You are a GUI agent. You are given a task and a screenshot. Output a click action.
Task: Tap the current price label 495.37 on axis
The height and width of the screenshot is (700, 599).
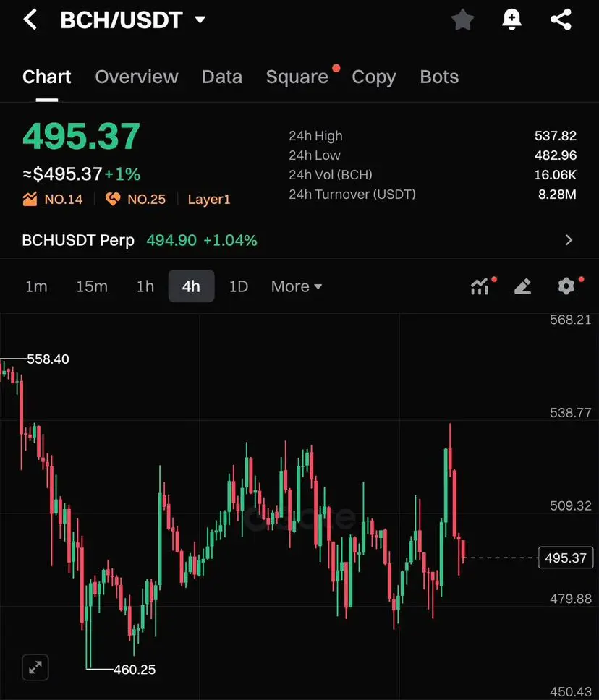click(x=566, y=558)
